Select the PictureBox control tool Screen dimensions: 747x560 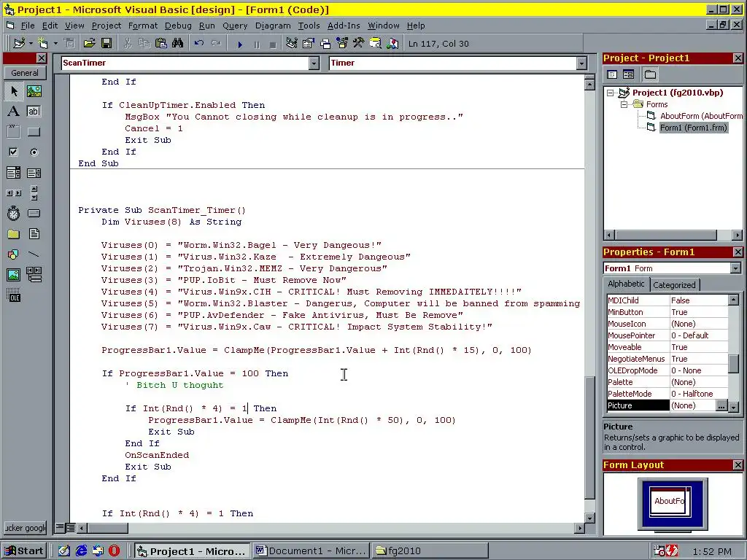34,91
